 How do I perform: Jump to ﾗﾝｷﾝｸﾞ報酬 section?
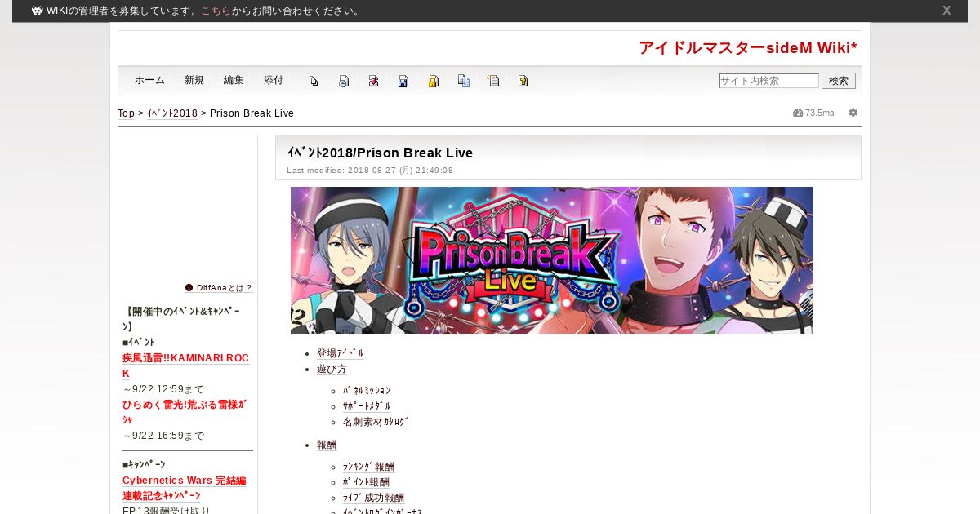[368, 467]
